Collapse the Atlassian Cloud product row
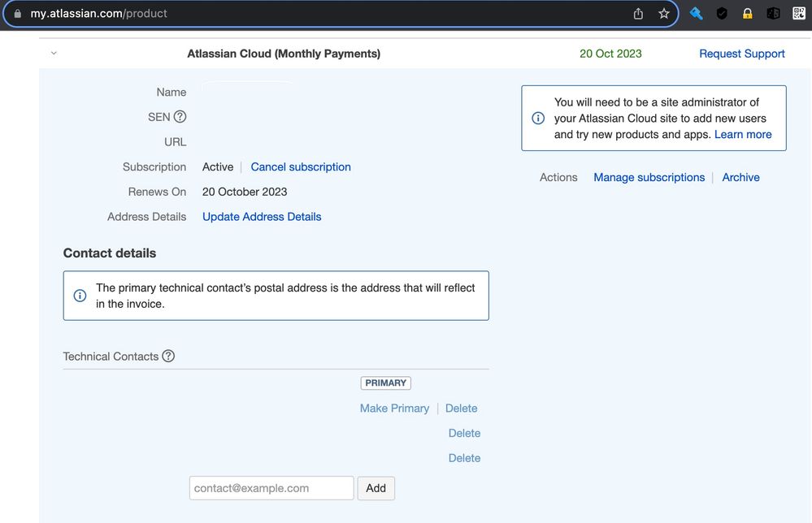The width and height of the screenshot is (812, 523). click(x=54, y=54)
